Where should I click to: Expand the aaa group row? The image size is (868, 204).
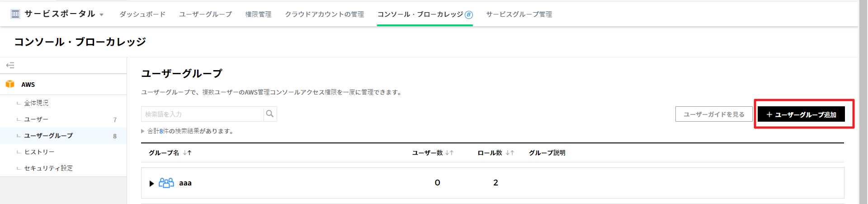point(151,183)
